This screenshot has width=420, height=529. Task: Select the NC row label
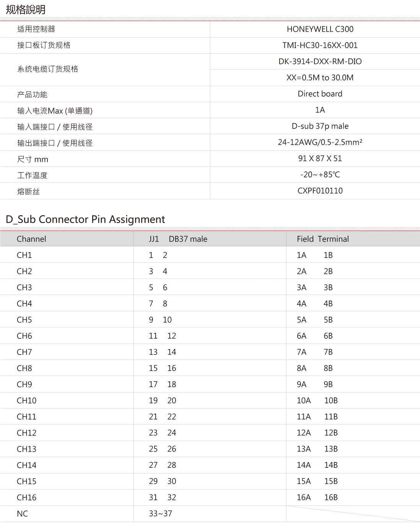pyautogui.click(x=22, y=514)
